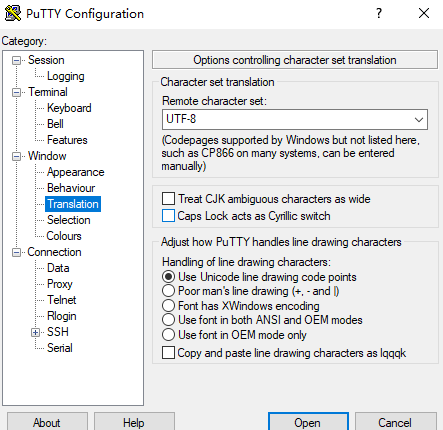The height and width of the screenshot is (430, 443).
Task: Collapse the Session tree node
Action: click(16, 61)
